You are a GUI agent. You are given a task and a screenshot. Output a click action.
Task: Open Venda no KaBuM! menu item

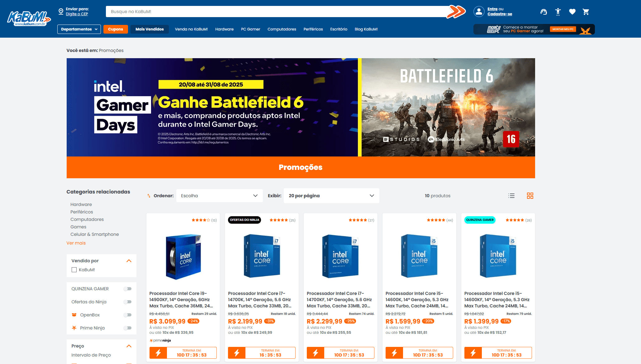pyautogui.click(x=191, y=29)
